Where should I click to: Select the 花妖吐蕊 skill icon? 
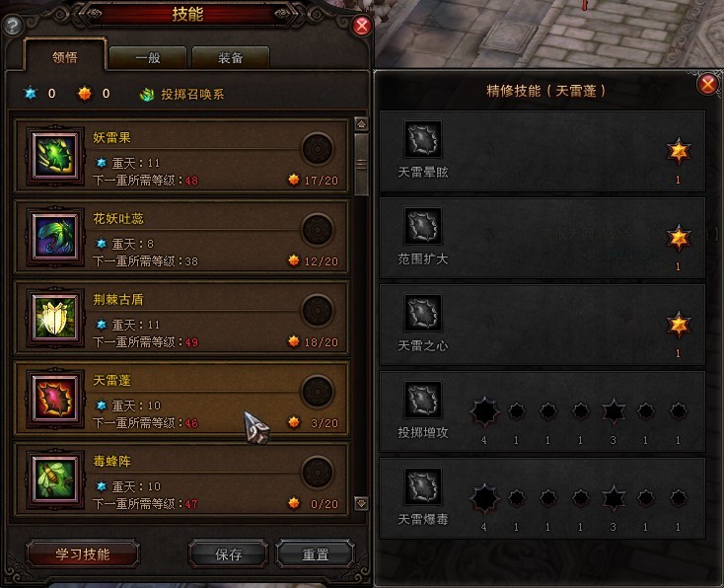55,237
